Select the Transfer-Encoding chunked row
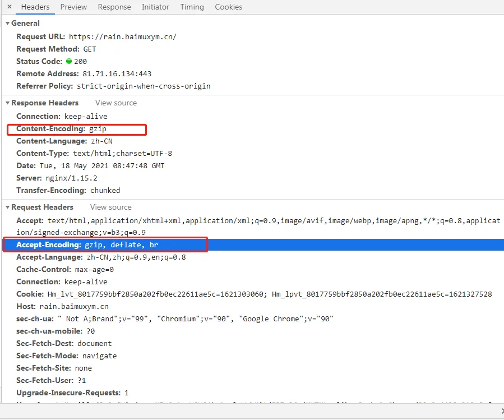This screenshot has height=420, width=504. coord(68,191)
